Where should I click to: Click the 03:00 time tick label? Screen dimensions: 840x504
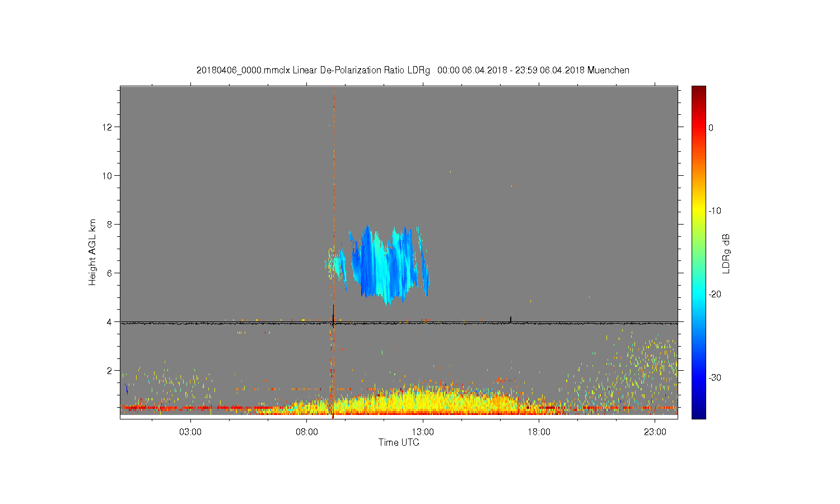click(x=190, y=432)
